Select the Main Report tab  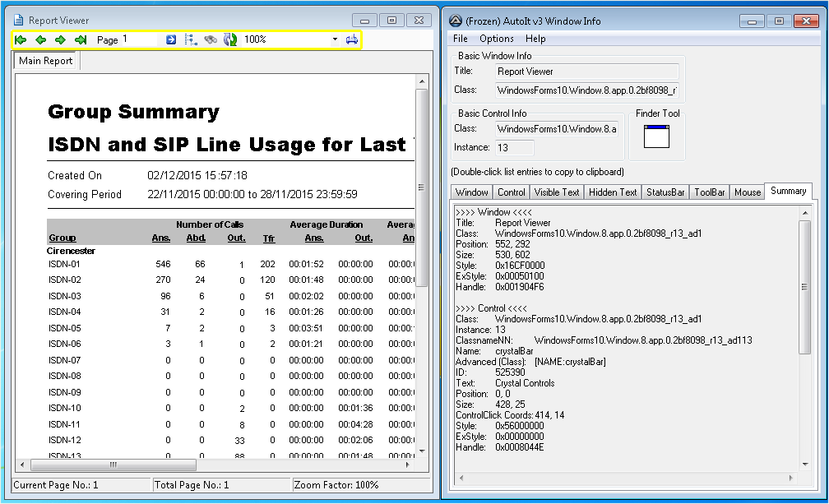click(46, 61)
